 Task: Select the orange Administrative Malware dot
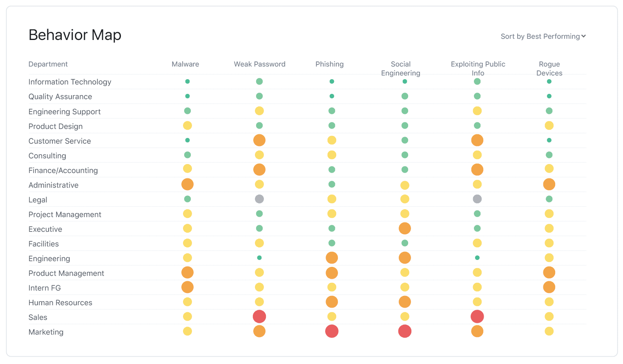click(x=188, y=184)
